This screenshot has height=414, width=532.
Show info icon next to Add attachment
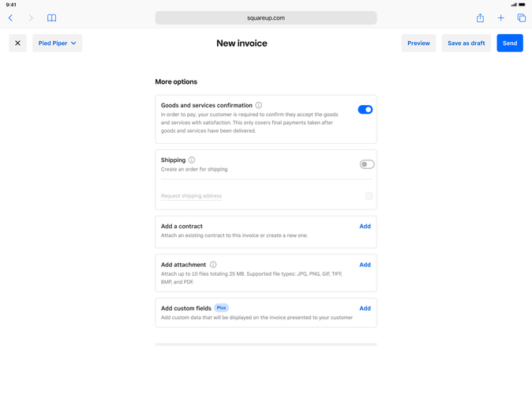tap(213, 265)
